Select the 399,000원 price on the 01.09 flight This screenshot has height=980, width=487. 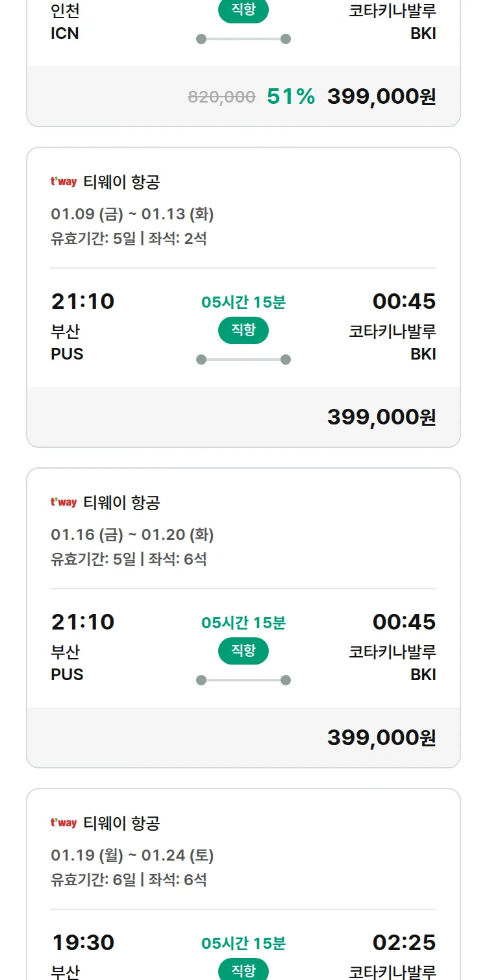click(381, 417)
